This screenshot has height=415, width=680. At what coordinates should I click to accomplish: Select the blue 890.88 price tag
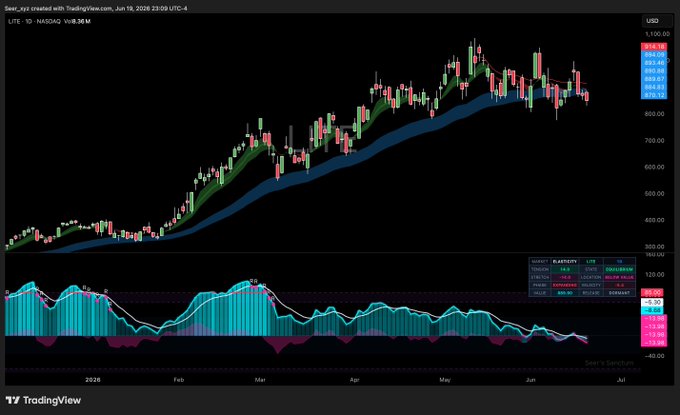pos(654,71)
